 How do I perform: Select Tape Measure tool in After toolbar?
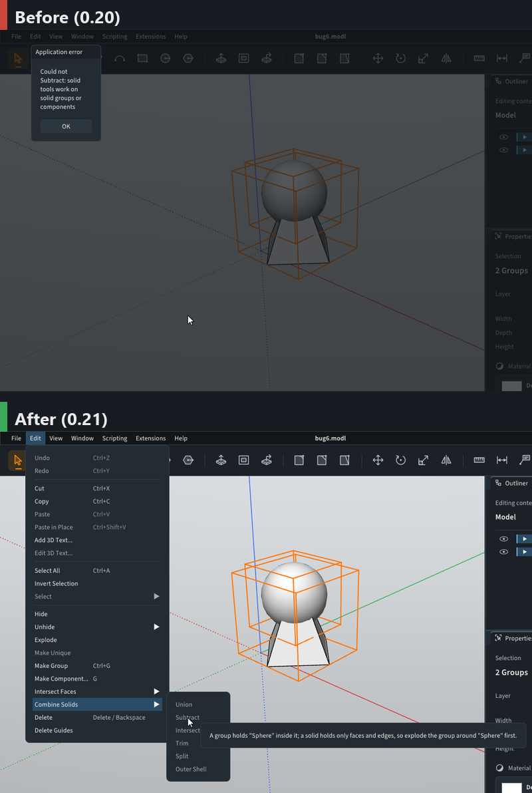point(479,460)
